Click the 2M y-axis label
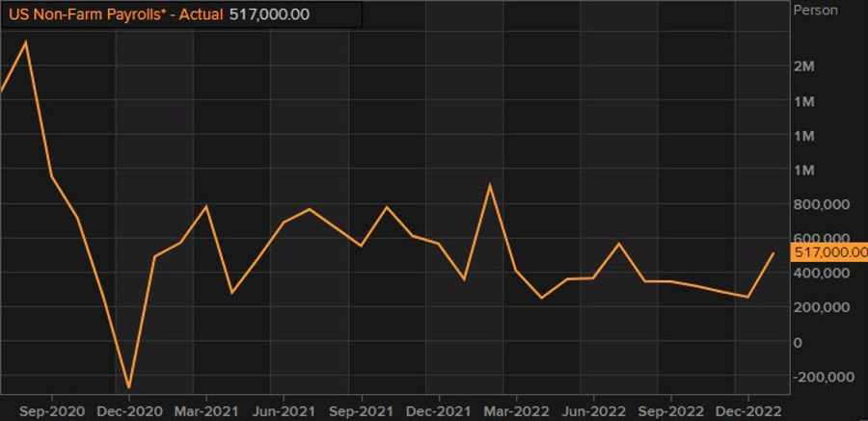868x421 pixels. 803,66
